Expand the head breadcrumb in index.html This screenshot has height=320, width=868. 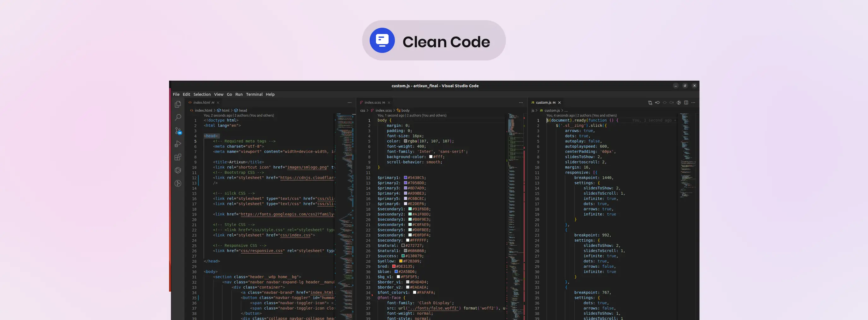tap(241, 110)
